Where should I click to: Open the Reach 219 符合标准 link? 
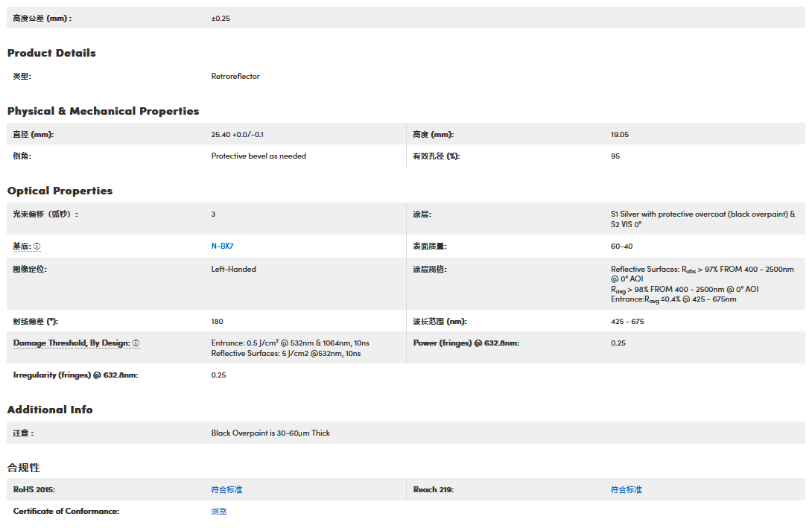click(x=626, y=490)
